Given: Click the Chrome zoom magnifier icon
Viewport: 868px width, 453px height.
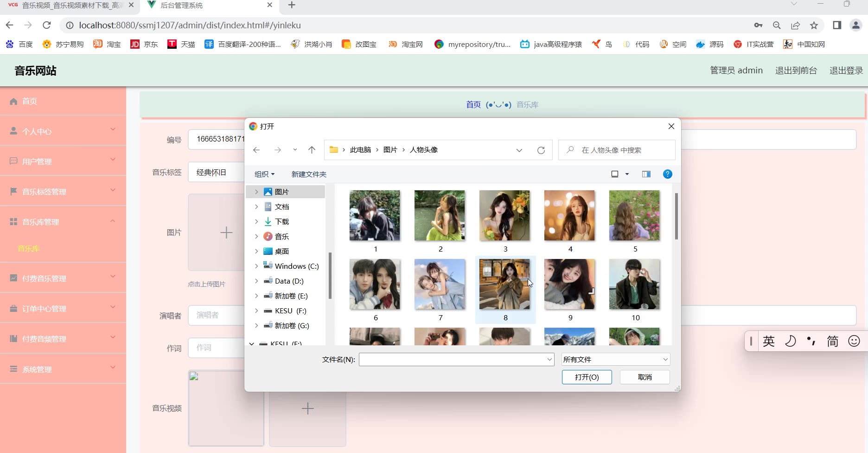Looking at the screenshot, I should [x=777, y=26].
